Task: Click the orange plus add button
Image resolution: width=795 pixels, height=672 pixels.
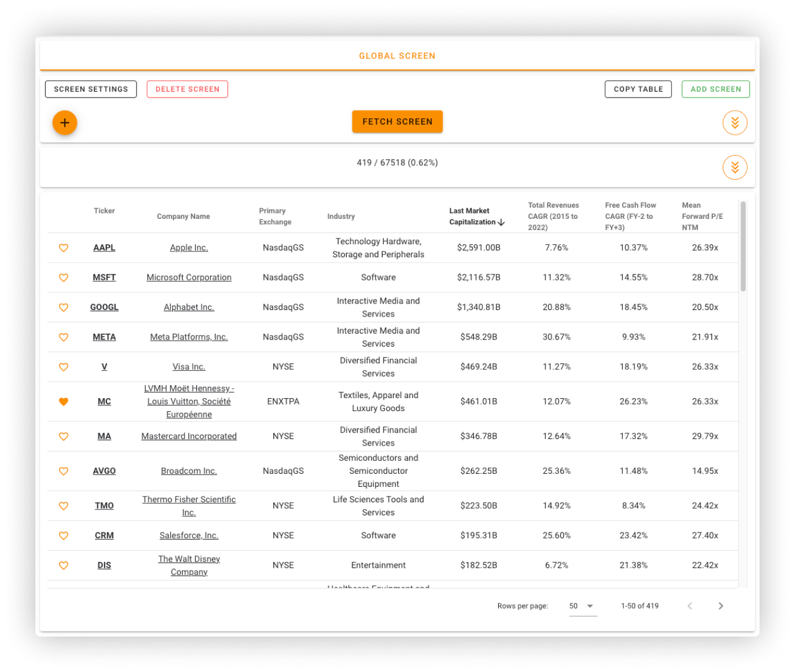Action: 64,123
